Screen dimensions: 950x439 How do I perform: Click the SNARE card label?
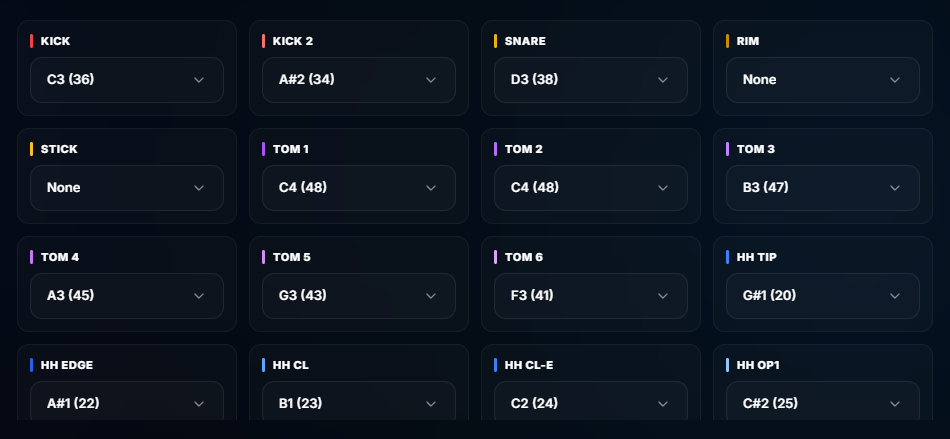point(525,41)
